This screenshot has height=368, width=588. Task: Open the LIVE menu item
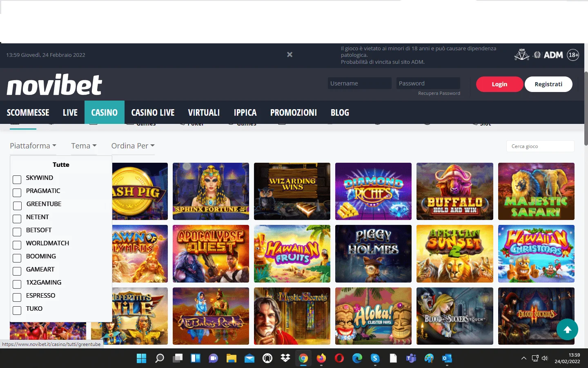tap(70, 112)
